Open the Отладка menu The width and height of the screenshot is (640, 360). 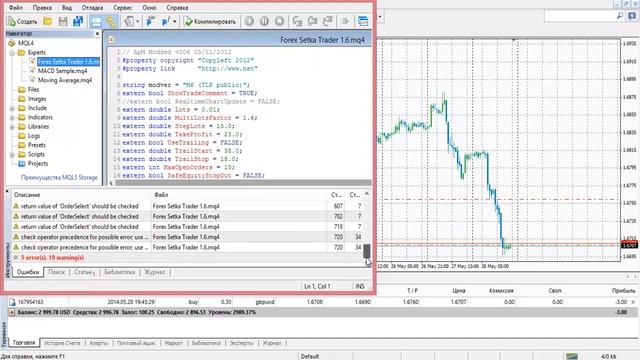coord(92,7)
